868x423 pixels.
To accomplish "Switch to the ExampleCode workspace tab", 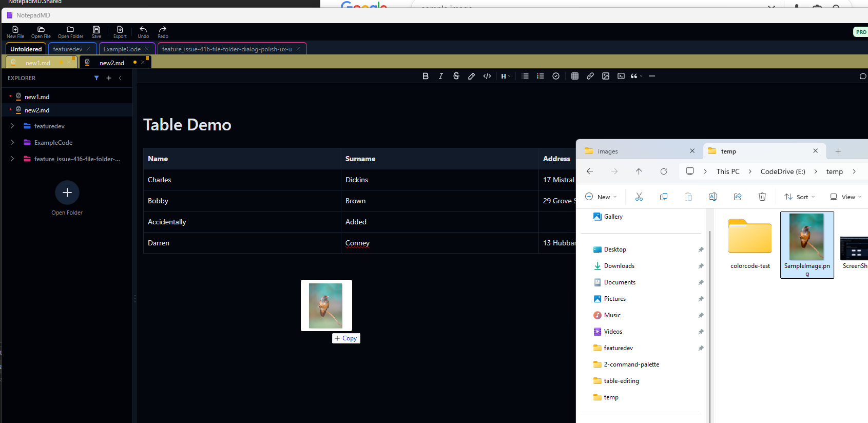I will click(122, 49).
